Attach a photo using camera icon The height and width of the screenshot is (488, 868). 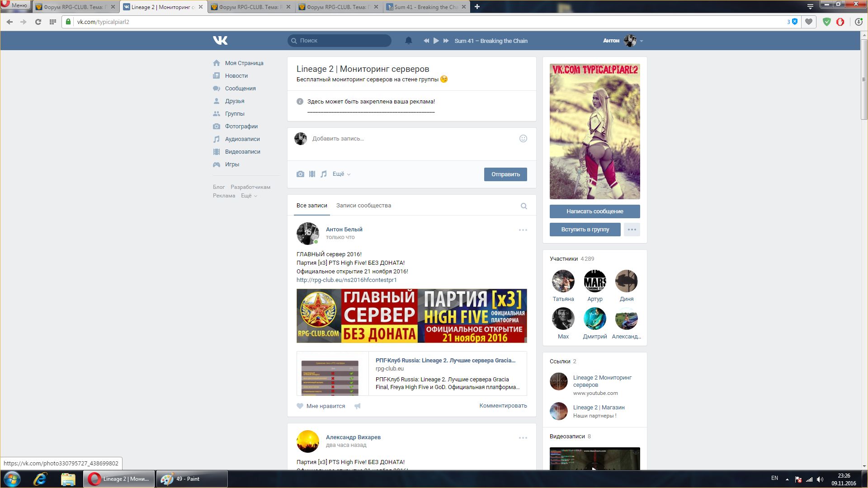click(x=300, y=174)
